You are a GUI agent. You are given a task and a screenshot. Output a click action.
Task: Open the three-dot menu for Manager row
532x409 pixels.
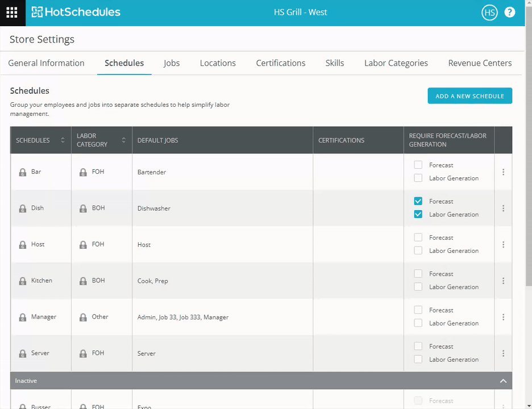[x=503, y=317]
